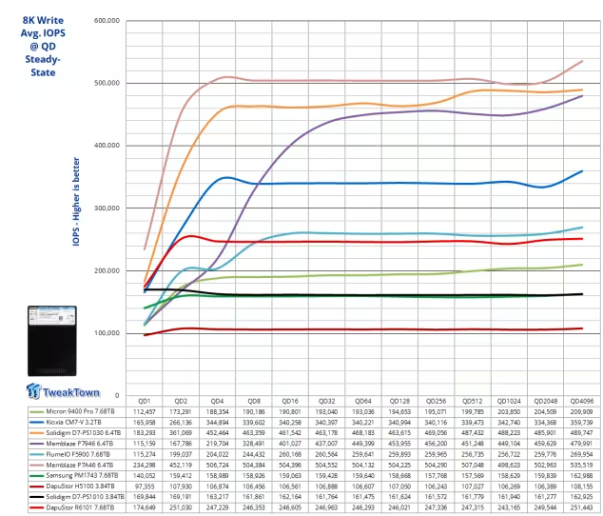
Task: Click the 200,000 y-axis value
Action: click(x=107, y=270)
